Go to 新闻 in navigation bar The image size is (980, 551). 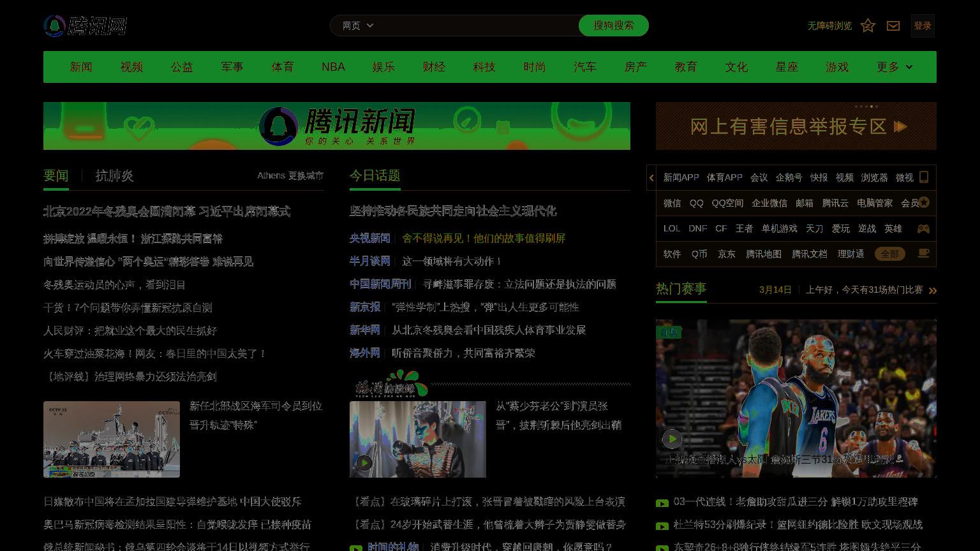(x=81, y=67)
